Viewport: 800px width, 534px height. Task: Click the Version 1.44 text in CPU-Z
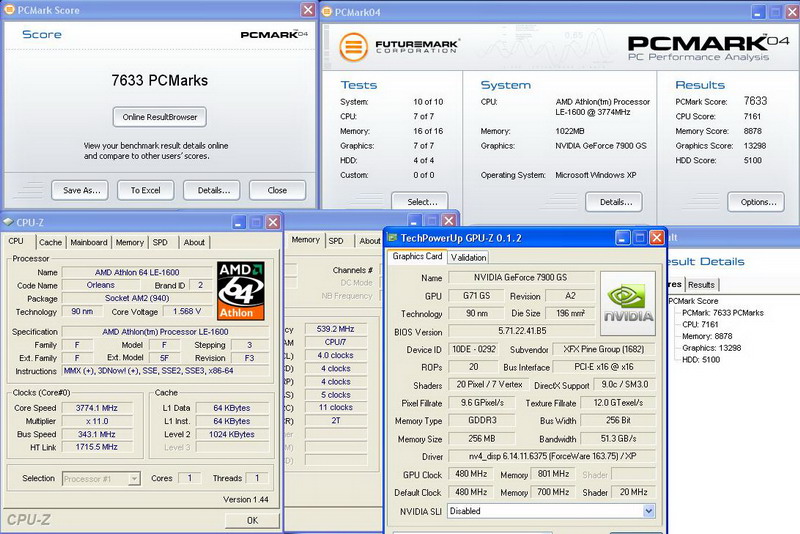click(245, 499)
